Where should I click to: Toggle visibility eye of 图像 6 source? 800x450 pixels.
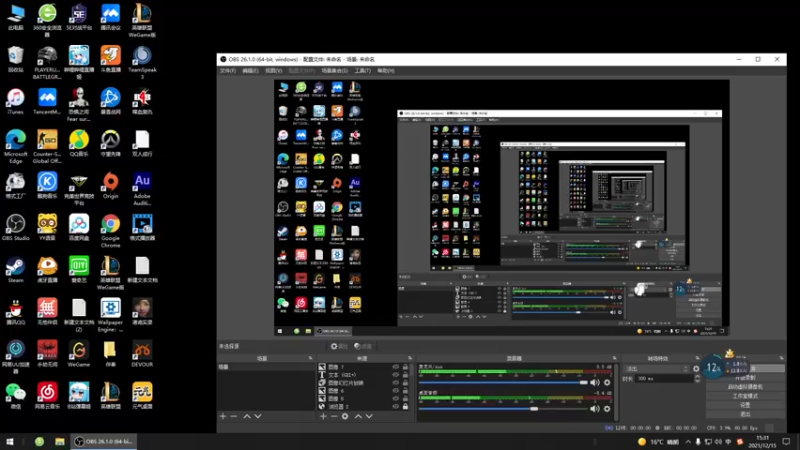395,391
